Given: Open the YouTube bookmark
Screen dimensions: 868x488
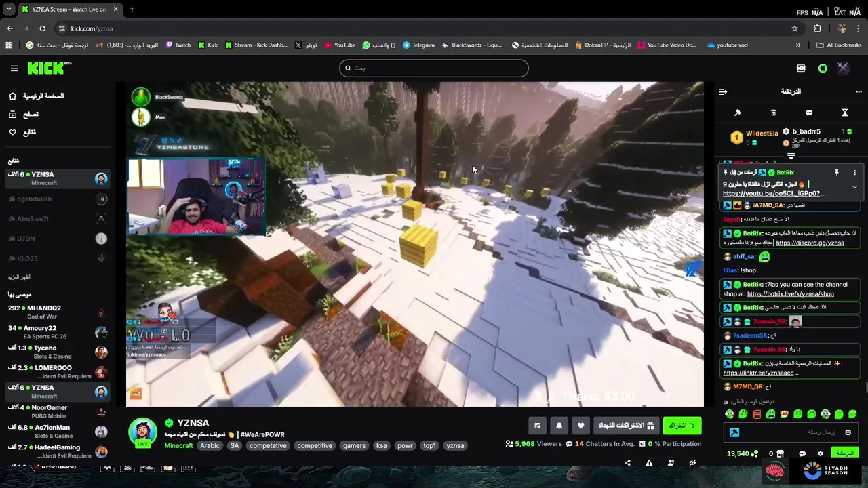Looking at the screenshot, I should 340,45.
